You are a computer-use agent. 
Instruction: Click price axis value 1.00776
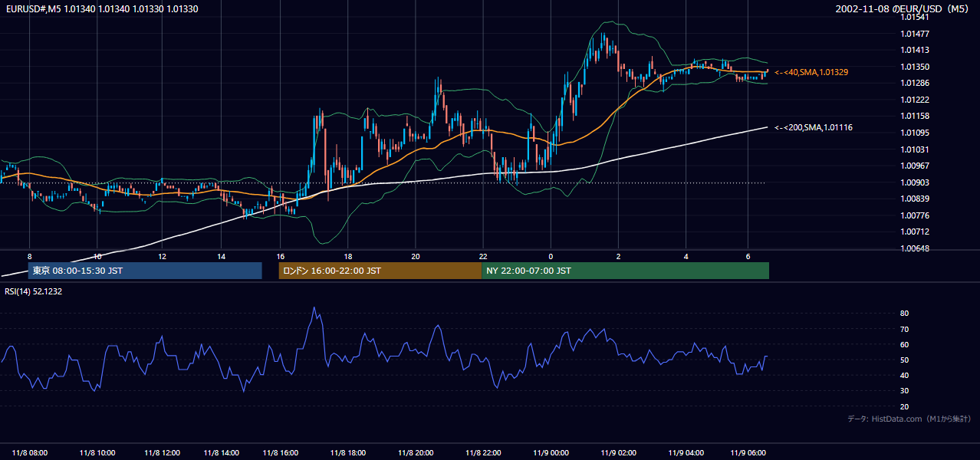point(916,215)
